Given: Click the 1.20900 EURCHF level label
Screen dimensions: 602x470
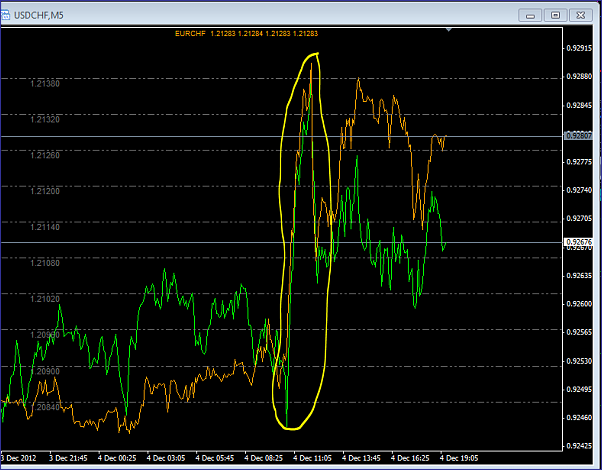Looking at the screenshot, I should tap(45, 371).
